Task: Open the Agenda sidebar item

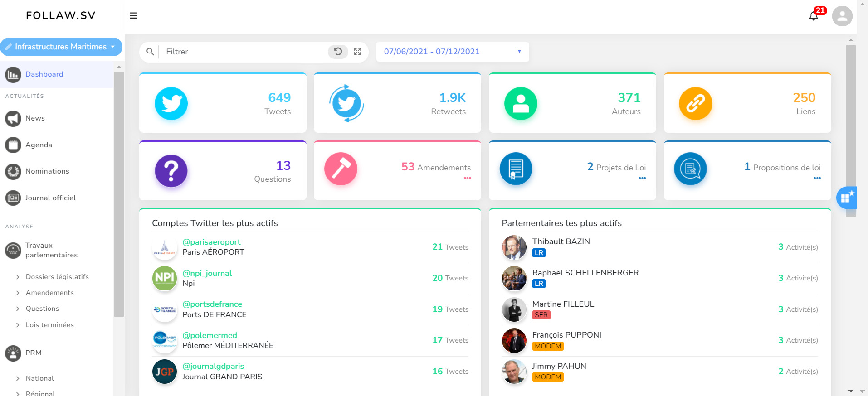Action: [39, 145]
